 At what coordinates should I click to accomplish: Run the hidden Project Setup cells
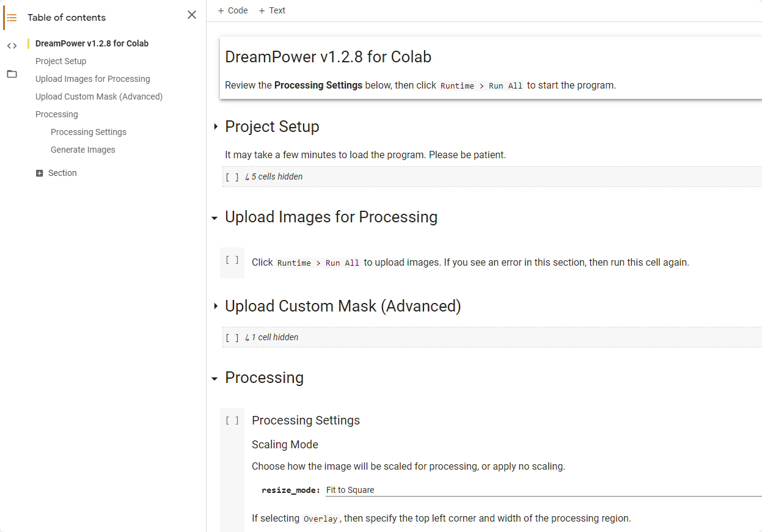click(x=232, y=177)
